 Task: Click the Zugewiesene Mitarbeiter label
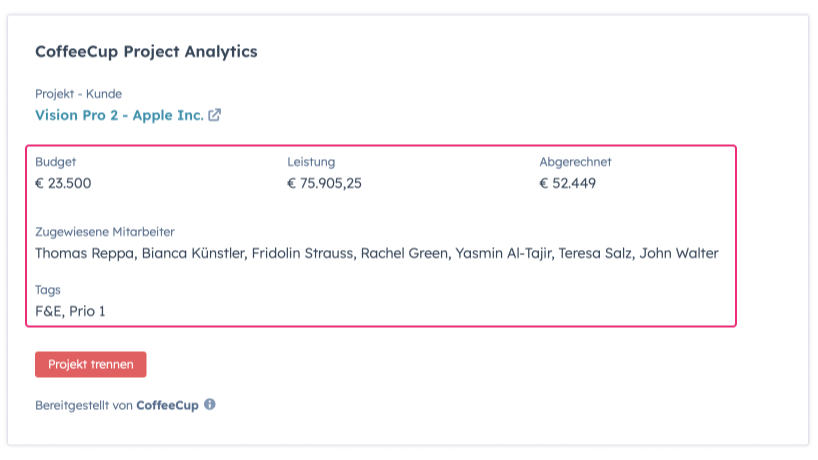(105, 231)
